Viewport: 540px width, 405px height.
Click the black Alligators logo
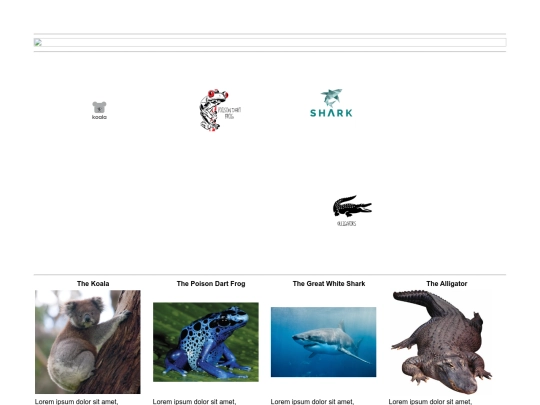pos(352,210)
